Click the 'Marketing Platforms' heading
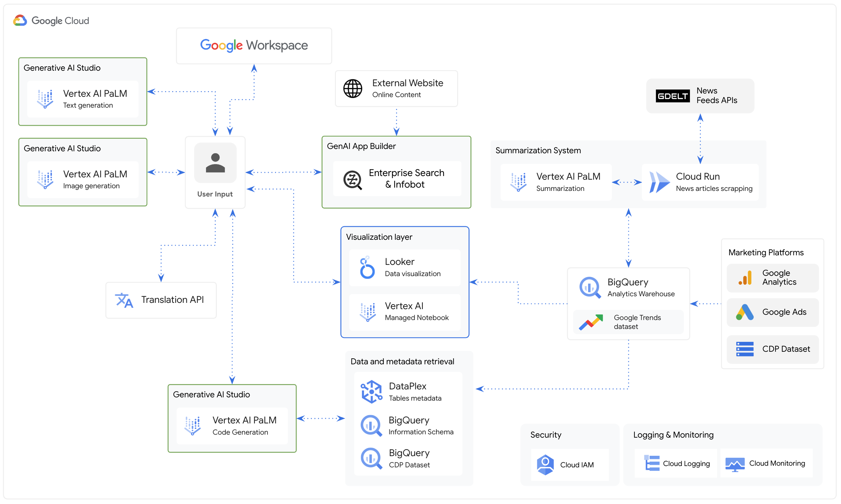This screenshot has width=841, height=504. (766, 253)
